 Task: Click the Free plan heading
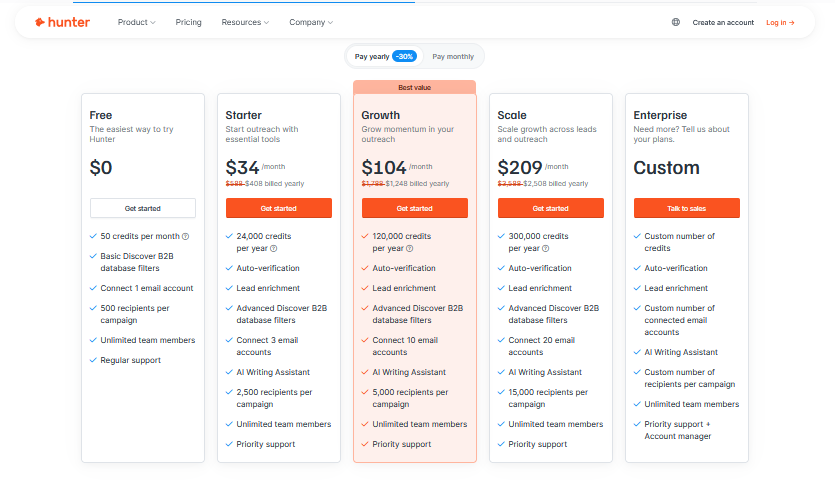101,115
